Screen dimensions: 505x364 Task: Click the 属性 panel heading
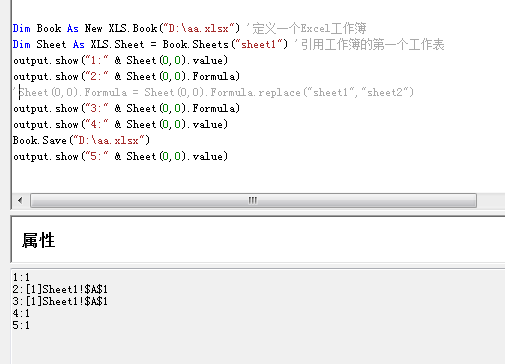pos(39,240)
